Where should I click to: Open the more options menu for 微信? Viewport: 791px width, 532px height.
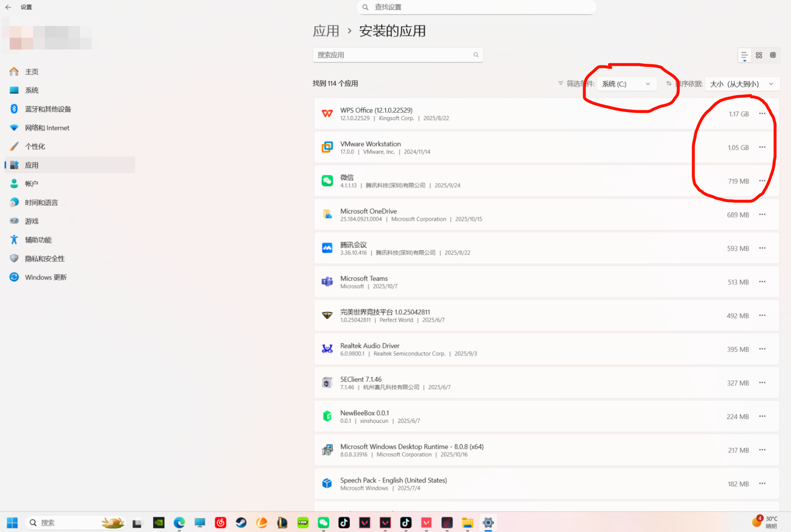(x=762, y=181)
